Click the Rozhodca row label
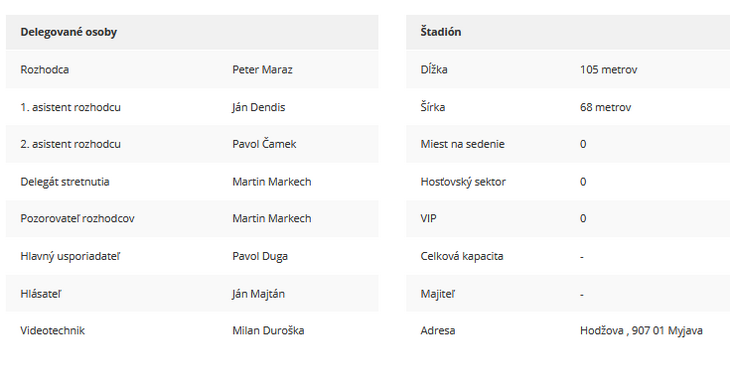 (45, 69)
